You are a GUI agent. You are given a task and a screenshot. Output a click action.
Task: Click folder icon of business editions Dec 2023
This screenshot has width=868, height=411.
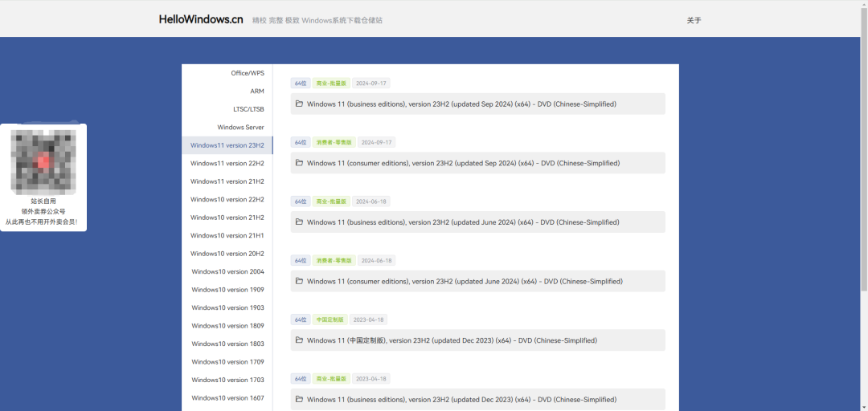point(299,399)
